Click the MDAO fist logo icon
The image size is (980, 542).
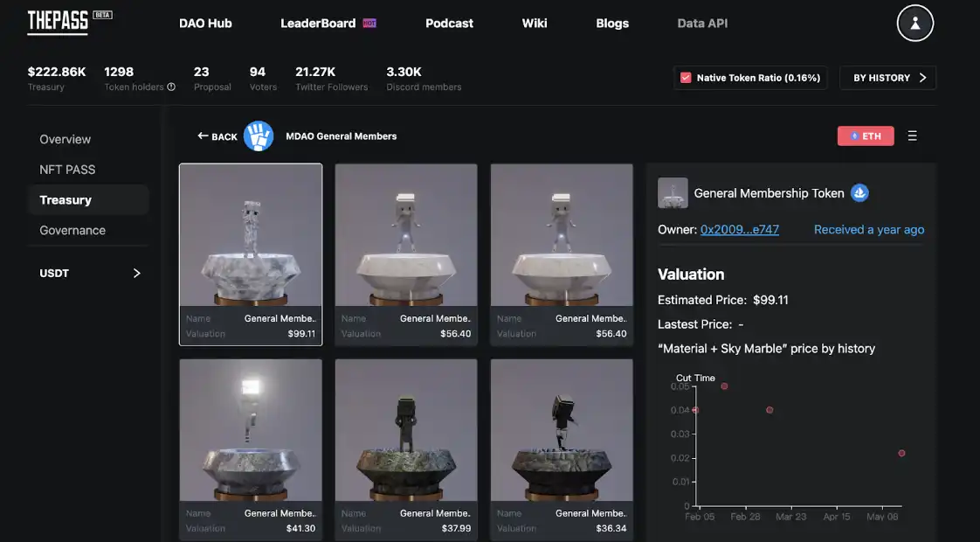pos(259,136)
